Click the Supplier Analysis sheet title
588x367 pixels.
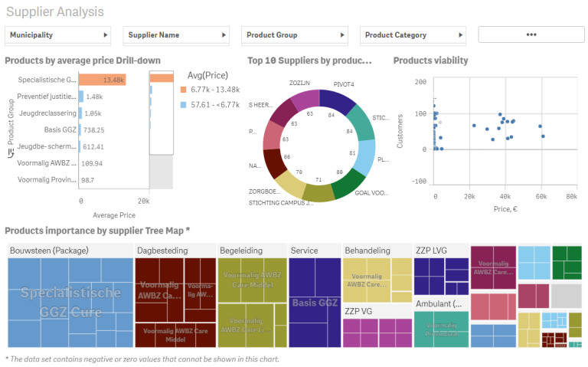[55, 12]
